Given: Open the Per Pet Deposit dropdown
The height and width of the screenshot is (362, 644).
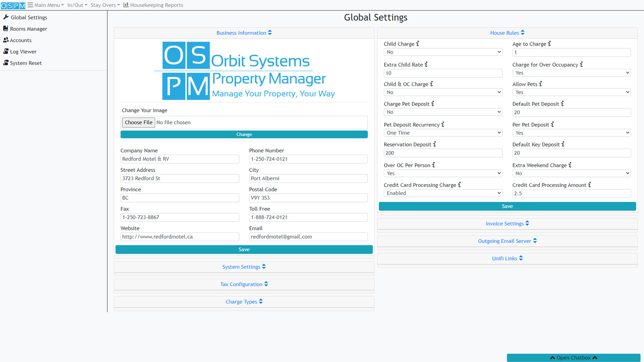Looking at the screenshot, I should [x=572, y=133].
